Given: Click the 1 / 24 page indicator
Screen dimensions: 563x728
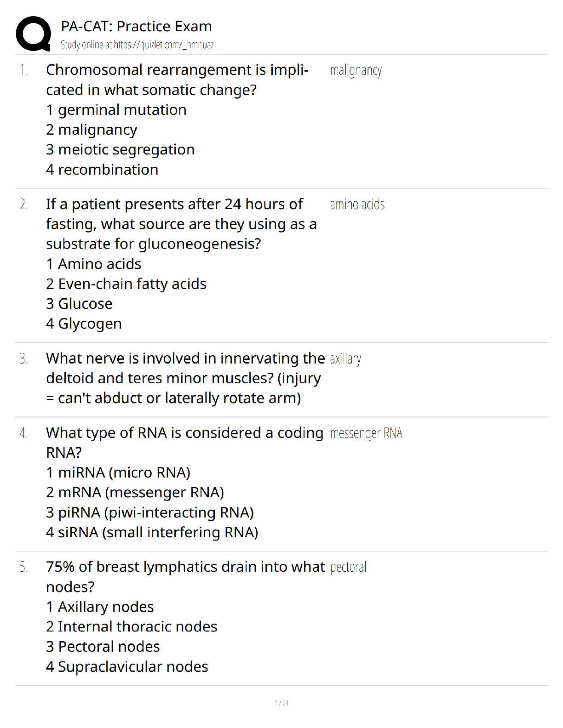Looking at the screenshot, I should [x=281, y=703].
